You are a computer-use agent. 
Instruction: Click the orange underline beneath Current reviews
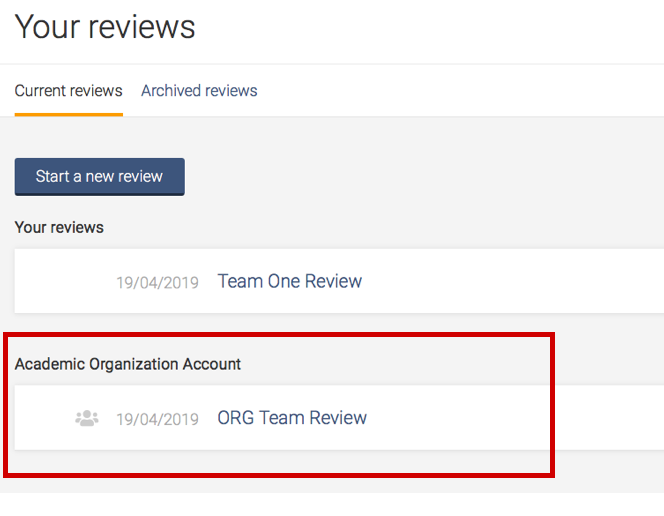pyautogui.click(x=69, y=114)
